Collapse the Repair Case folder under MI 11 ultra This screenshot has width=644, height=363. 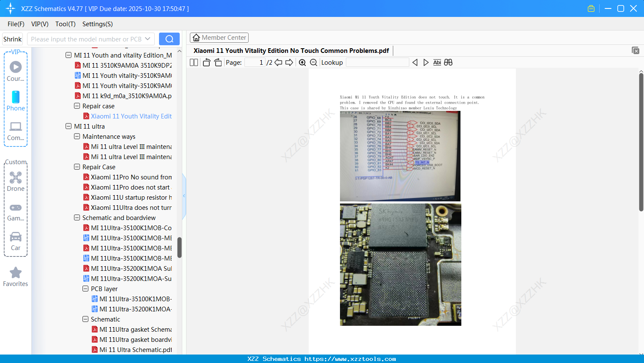(77, 167)
